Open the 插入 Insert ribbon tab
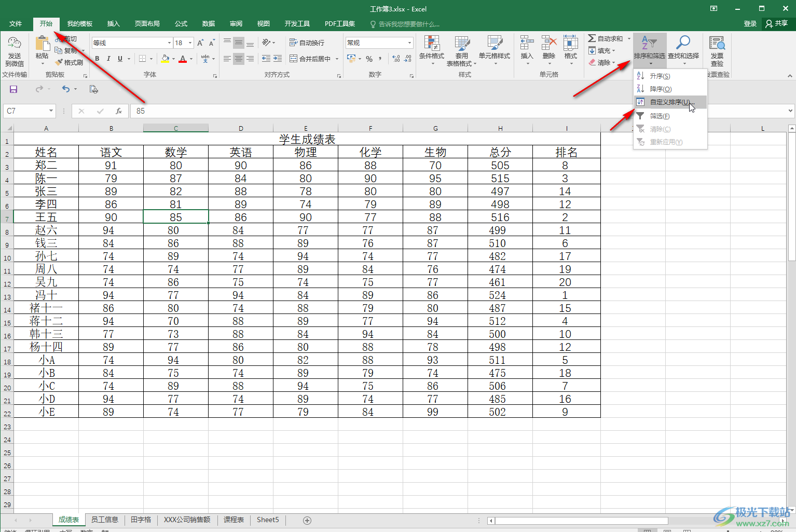Screen dimensions: 796x532 click(x=113, y=23)
